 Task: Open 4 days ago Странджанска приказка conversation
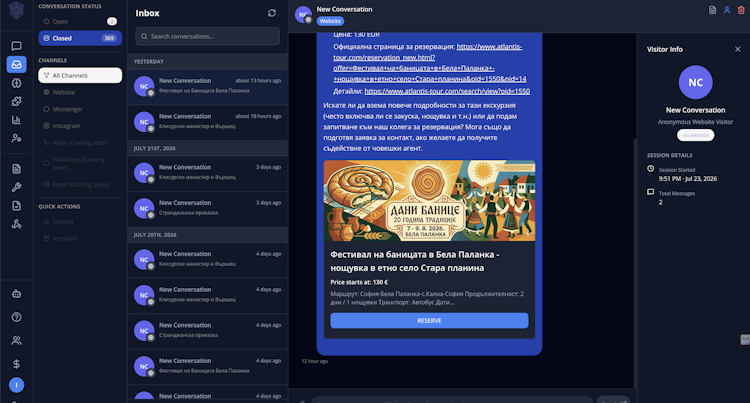point(208,331)
